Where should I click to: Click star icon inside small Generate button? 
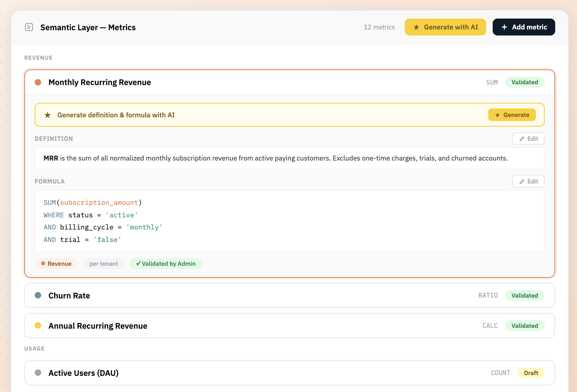coord(498,115)
